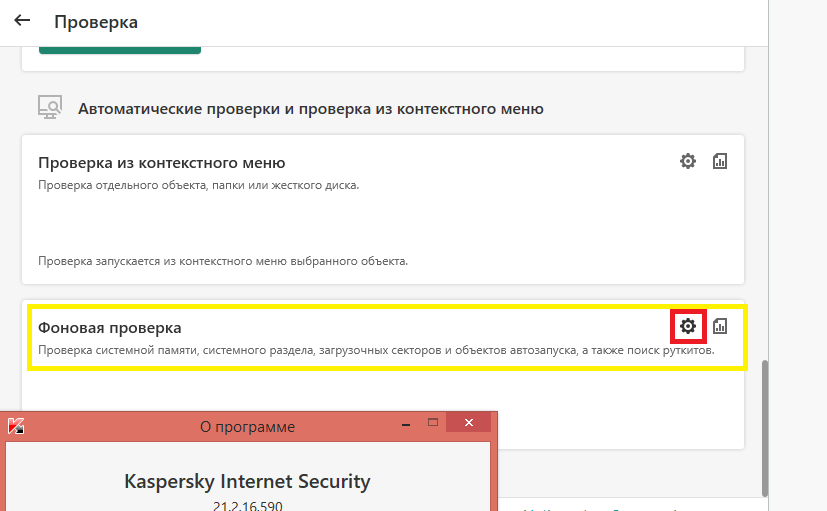Go back using the arrow beside Проверка
Viewport: 827px width, 511px height.
(x=22, y=20)
